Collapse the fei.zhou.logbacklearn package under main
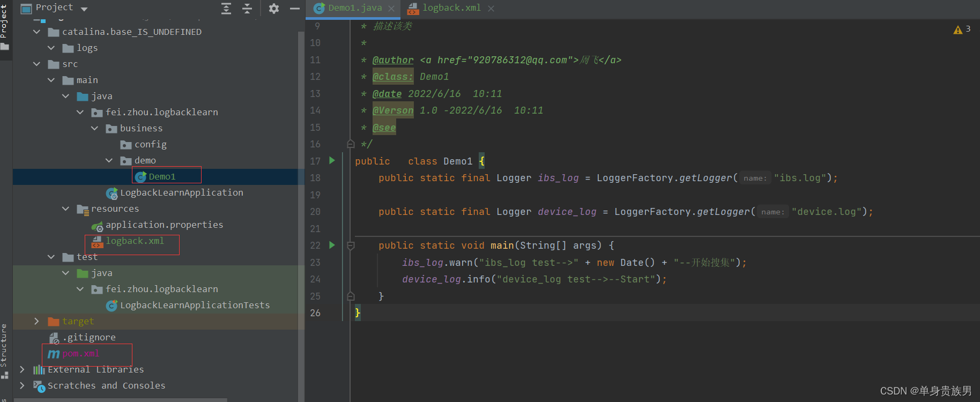This screenshot has width=980, height=402. 80,113
